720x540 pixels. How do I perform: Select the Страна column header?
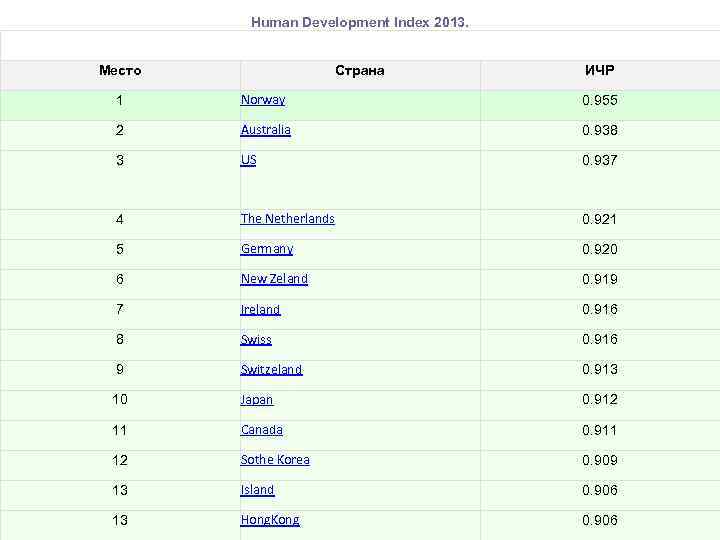[360, 71]
